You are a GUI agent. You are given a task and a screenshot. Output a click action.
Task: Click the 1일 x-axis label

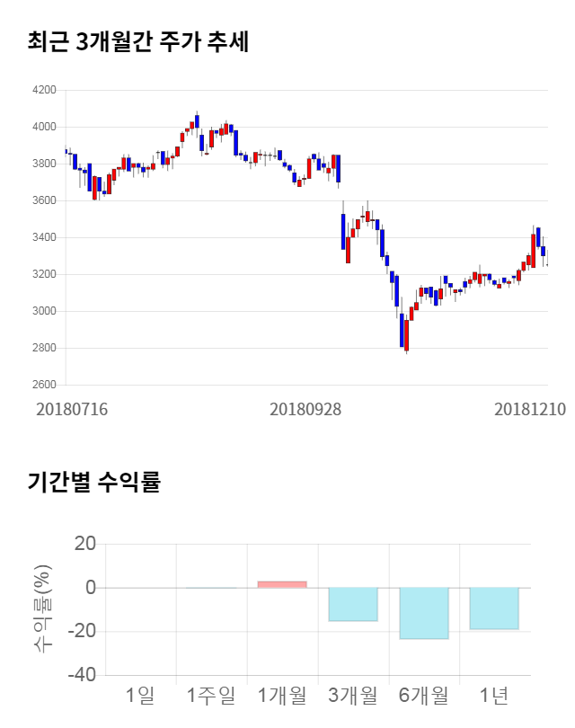click(x=141, y=695)
